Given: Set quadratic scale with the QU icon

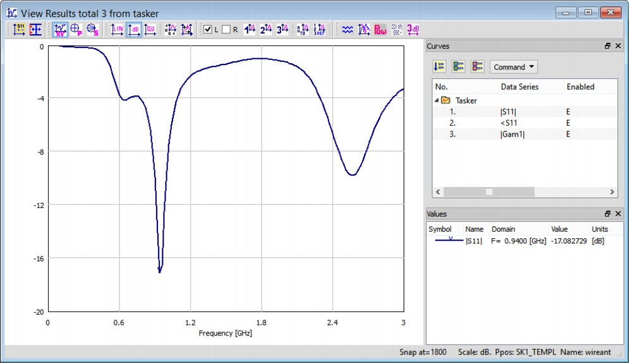Looking at the screenshot, I should click(x=150, y=29).
